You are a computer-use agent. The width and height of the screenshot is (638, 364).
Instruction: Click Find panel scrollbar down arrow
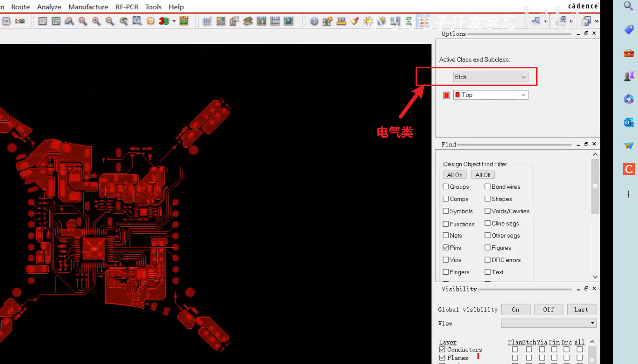[x=595, y=277]
